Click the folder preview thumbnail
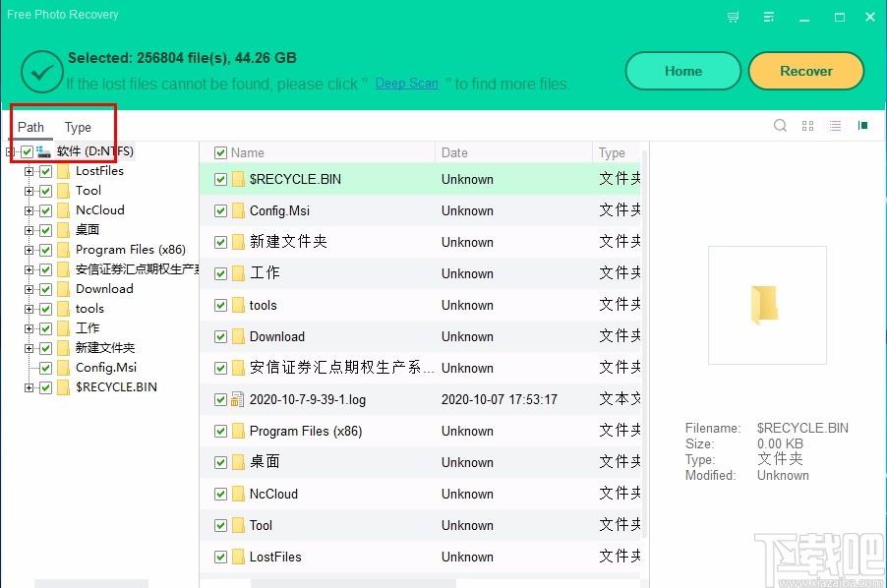The height and width of the screenshot is (588, 887). tap(767, 305)
